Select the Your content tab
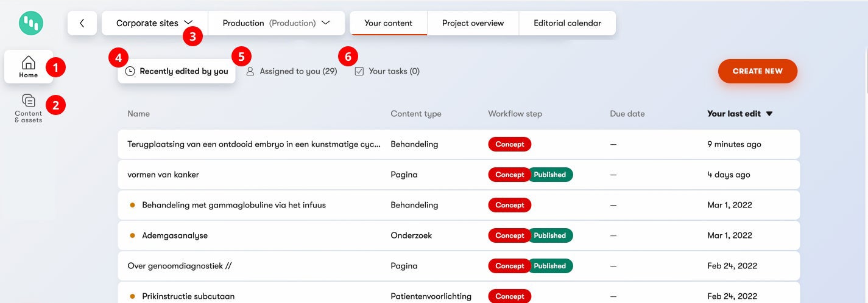Viewport: 868px width, 303px height. pyautogui.click(x=388, y=23)
